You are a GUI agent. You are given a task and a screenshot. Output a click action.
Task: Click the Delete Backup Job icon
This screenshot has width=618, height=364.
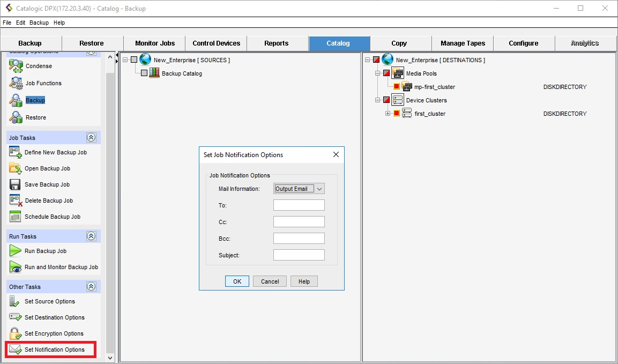[x=16, y=201]
